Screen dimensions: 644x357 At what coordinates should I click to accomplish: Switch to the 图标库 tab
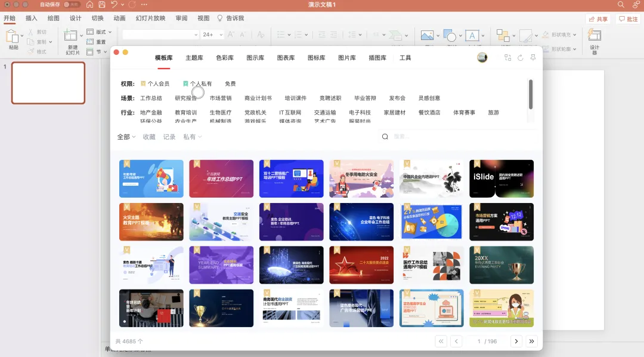point(316,57)
